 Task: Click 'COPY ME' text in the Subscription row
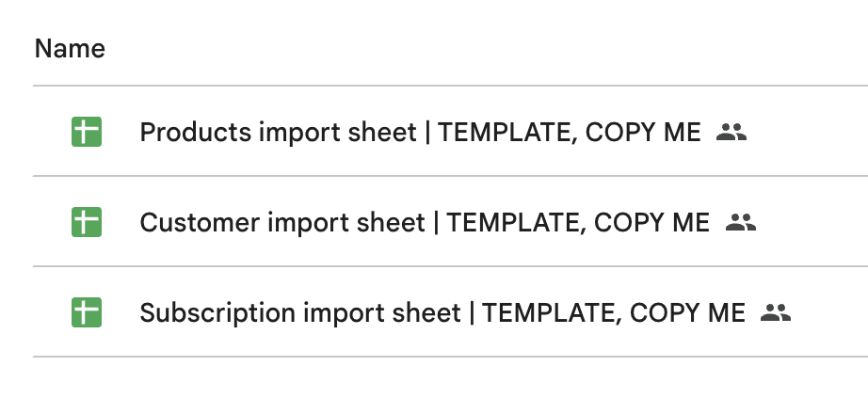pyautogui.click(x=687, y=312)
